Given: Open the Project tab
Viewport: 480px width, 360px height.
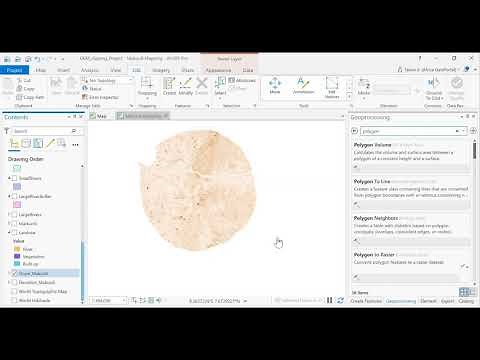Looking at the screenshot, I should tap(14, 70).
